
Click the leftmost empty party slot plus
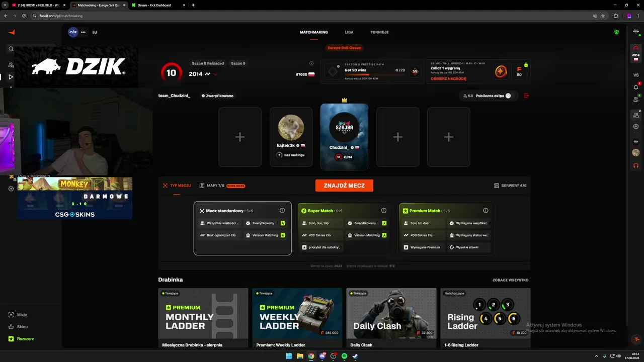[x=240, y=137]
